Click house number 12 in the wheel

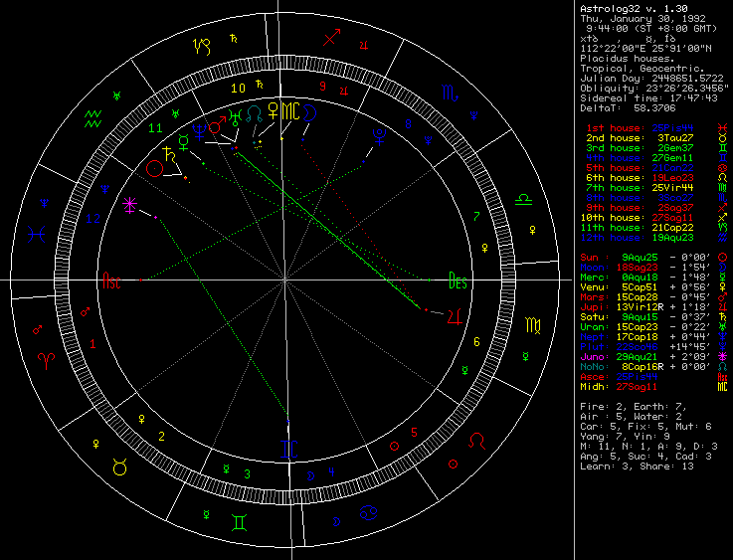click(x=93, y=218)
